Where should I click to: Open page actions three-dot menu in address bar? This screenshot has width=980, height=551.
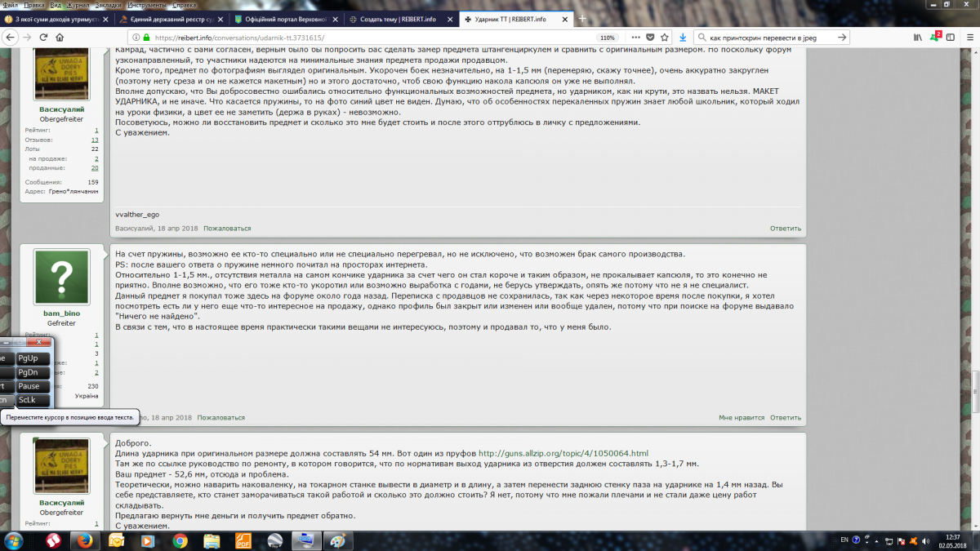pyautogui.click(x=636, y=38)
